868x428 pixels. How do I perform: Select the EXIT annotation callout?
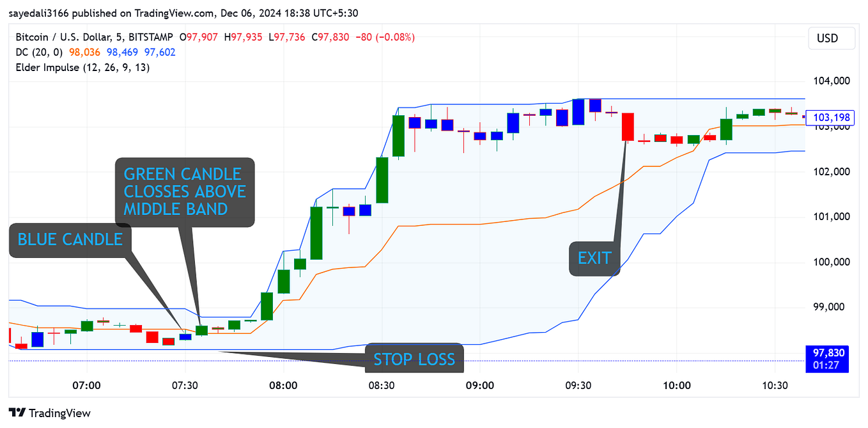pos(594,257)
